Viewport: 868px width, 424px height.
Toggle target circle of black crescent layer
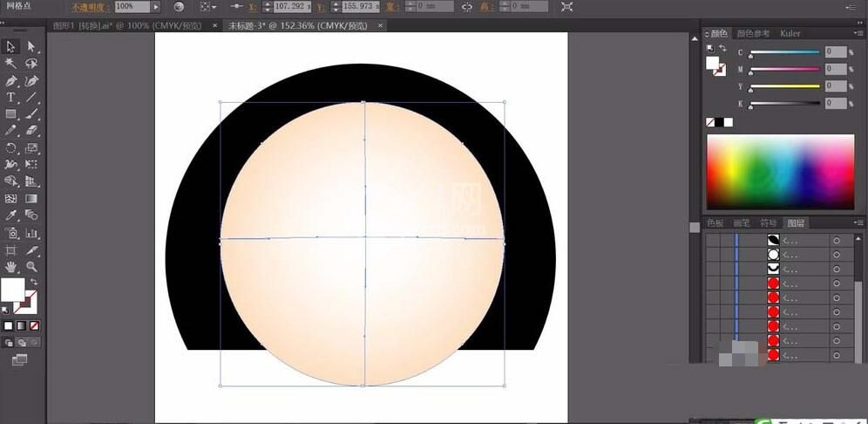836,240
